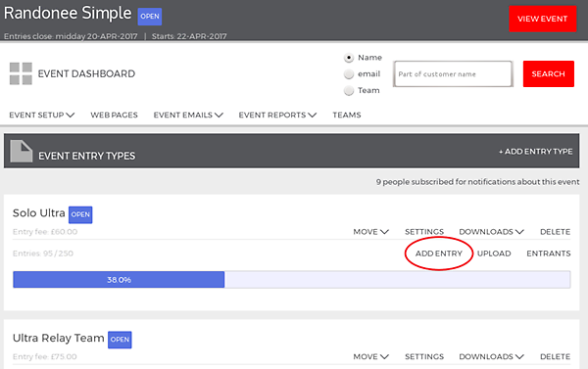Viewport: 588px width, 369px height.
Task: Expand the Event Reports dropdown menu
Action: coord(277,115)
